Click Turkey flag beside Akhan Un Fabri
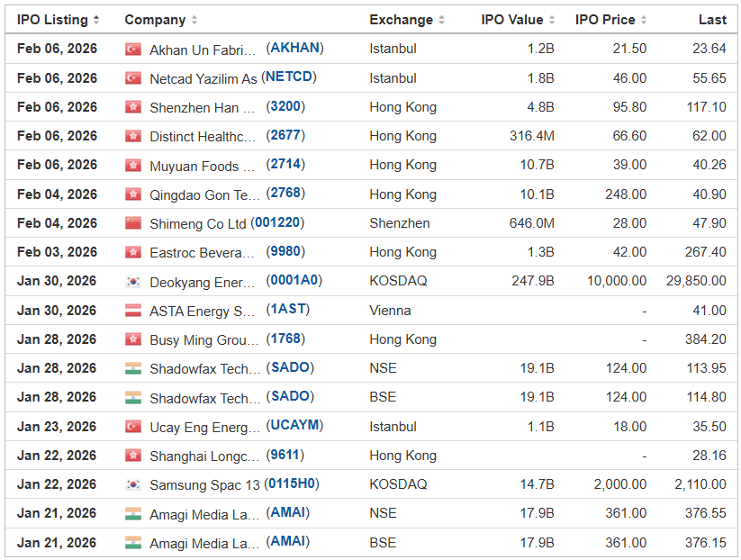This screenshot has width=741, height=560. click(132, 50)
